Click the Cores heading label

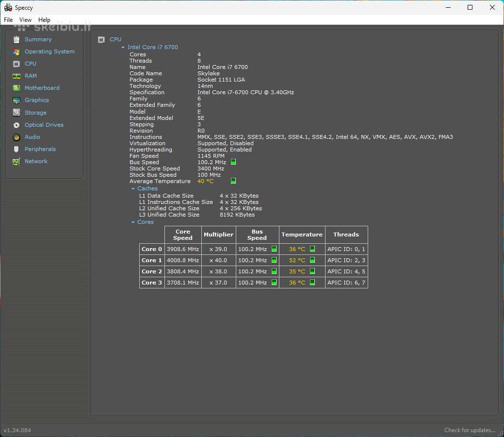pyautogui.click(x=146, y=222)
